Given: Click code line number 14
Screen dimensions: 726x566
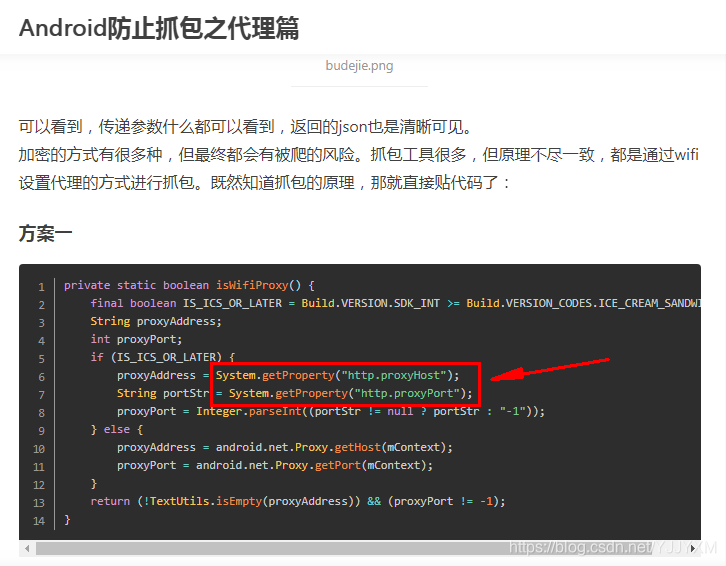Looking at the screenshot, I should [x=39, y=521].
